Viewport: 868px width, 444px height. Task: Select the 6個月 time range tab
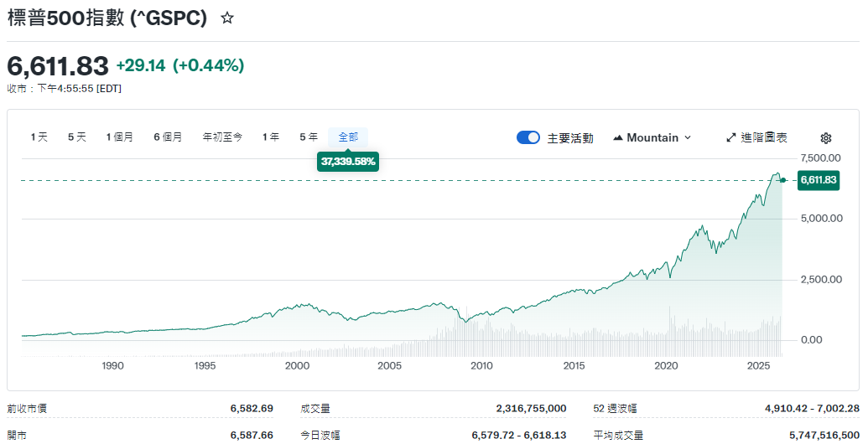pyautogui.click(x=168, y=137)
